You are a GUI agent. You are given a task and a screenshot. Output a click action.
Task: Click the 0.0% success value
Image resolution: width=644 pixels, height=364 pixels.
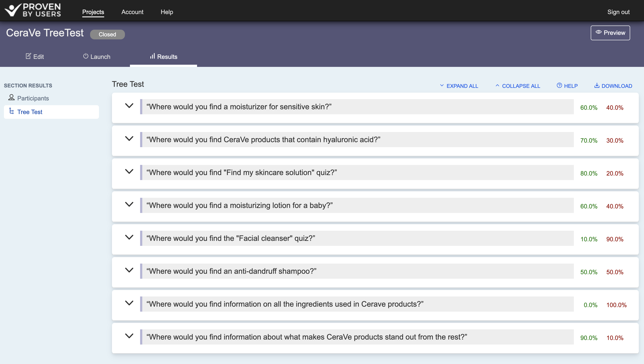coord(591,305)
